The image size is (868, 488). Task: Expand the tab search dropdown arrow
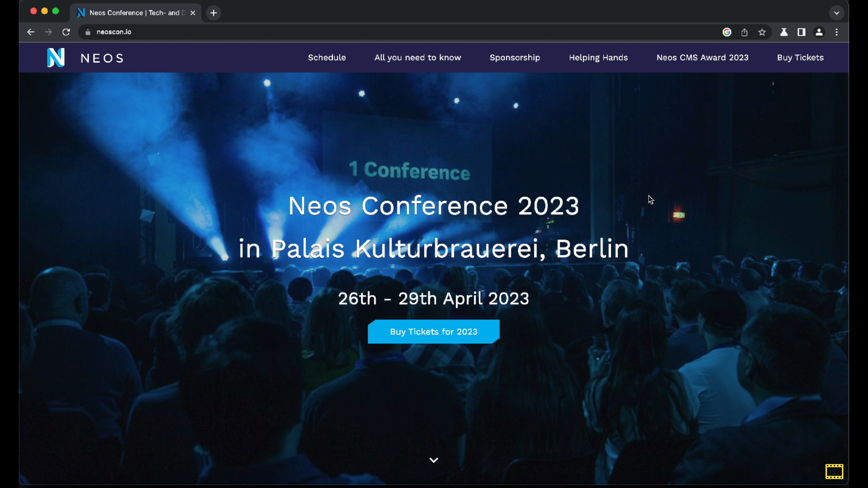pos(837,13)
